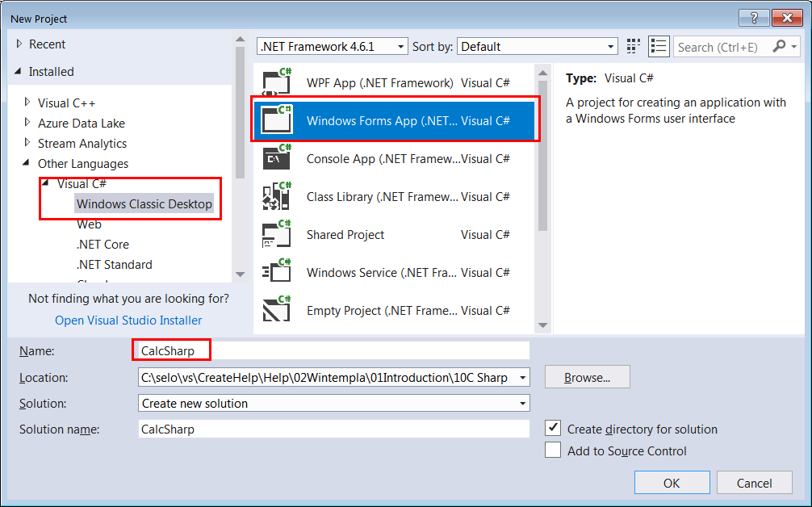Toggle Create directory for solution checkbox
Viewport: 812px width, 507px height.
[553, 428]
